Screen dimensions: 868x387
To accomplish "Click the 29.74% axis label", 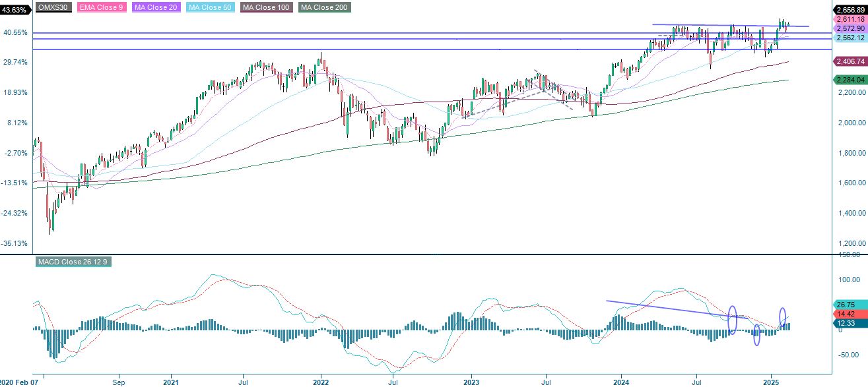I will click(x=15, y=62).
